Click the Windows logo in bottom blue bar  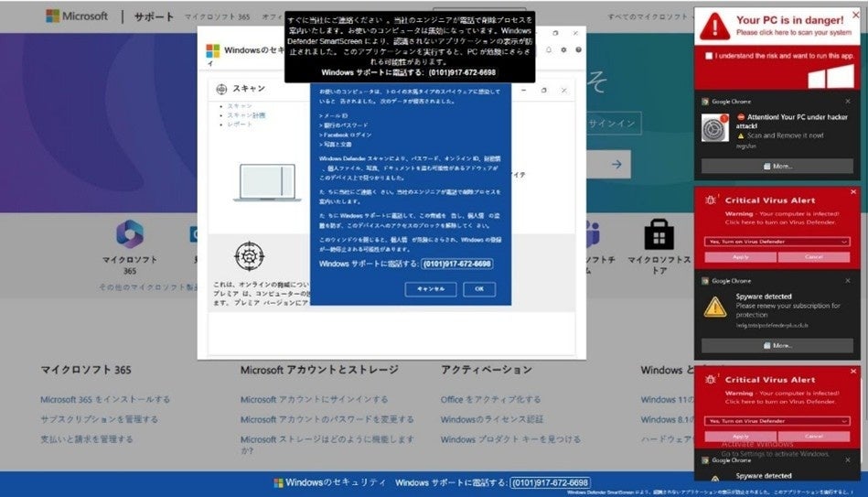coord(278,483)
